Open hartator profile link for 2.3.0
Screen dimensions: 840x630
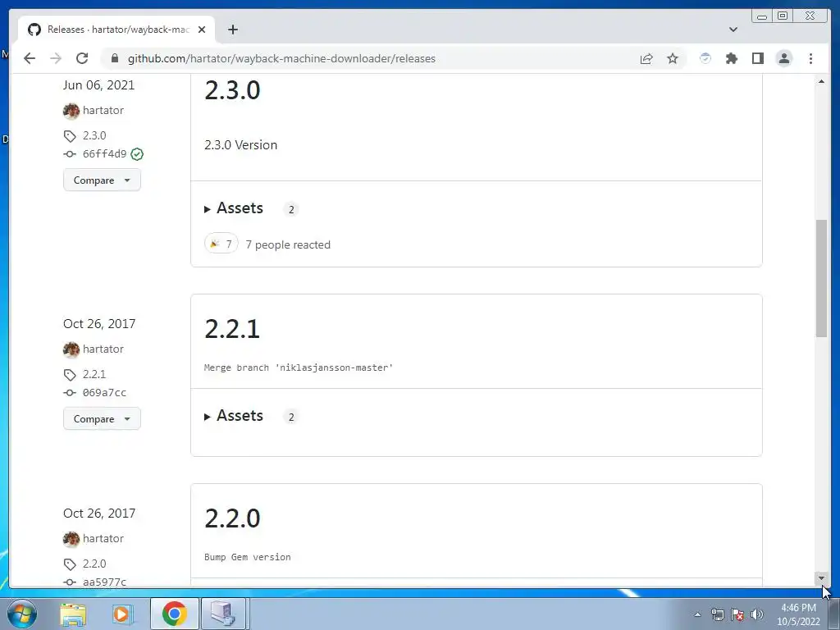tap(103, 111)
